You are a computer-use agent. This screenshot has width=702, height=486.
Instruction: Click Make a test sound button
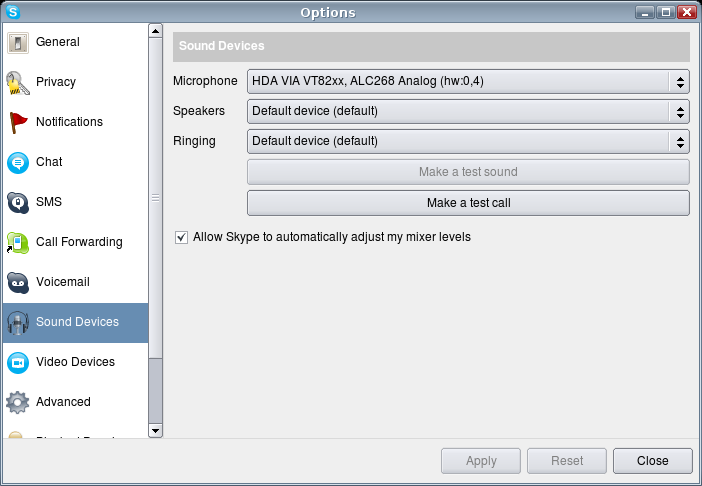468,172
